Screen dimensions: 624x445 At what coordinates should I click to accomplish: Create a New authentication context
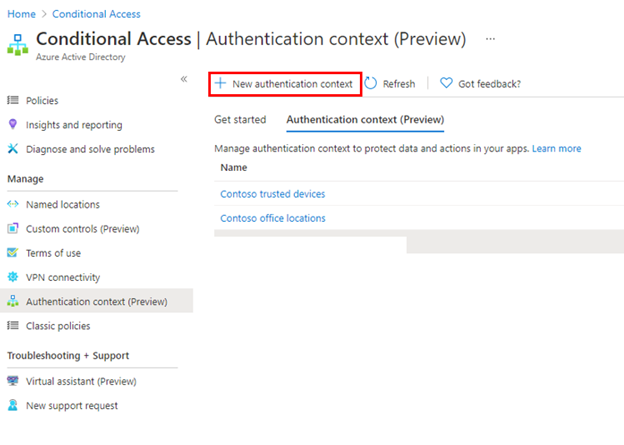click(x=284, y=84)
